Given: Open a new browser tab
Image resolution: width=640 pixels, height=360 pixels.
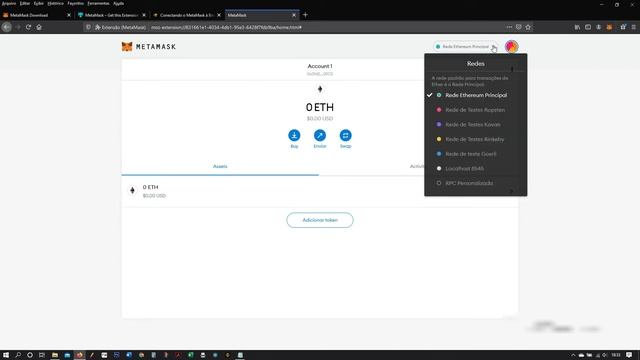Looking at the screenshot, I should (x=305, y=15).
